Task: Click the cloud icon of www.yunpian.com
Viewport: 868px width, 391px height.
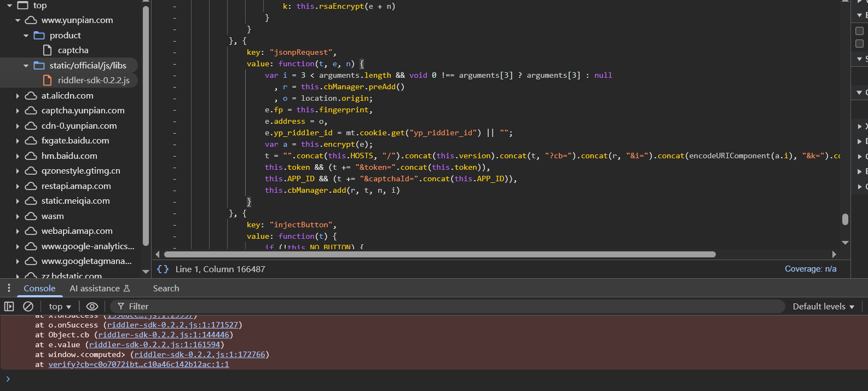Action: (x=31, y=20)
